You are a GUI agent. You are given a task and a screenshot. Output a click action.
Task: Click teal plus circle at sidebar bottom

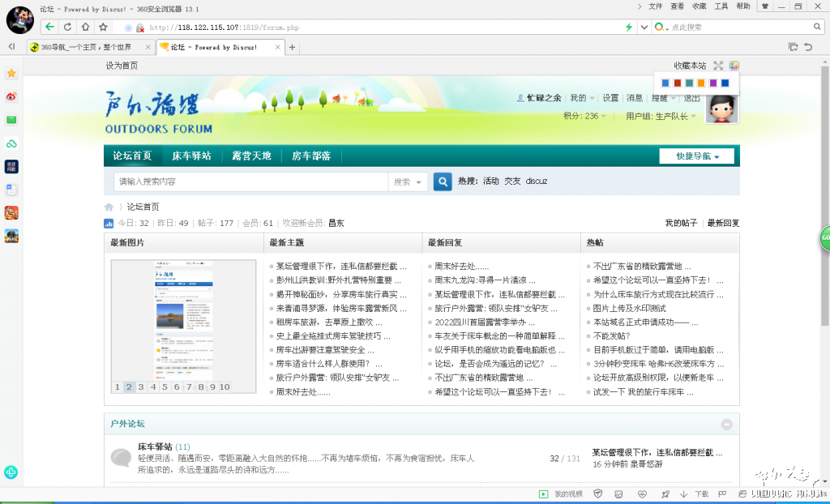click(11, 472)
